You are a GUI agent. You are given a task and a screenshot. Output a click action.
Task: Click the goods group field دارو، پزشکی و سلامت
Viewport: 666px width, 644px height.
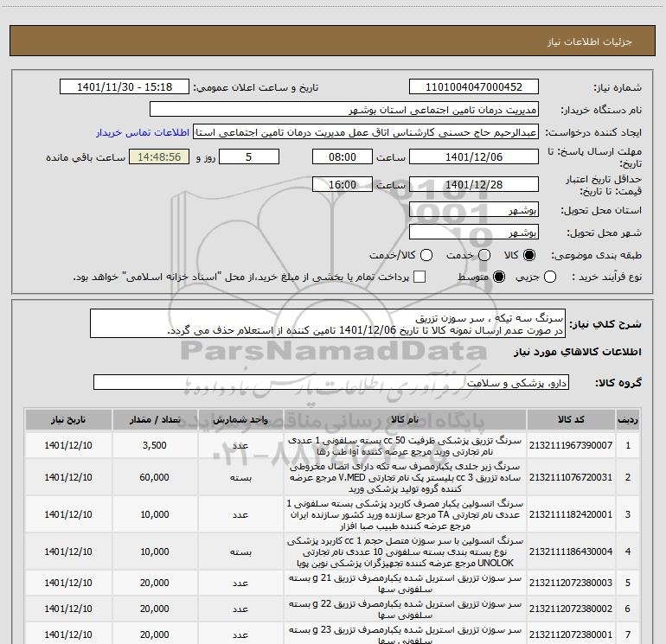(x=331, y=382)
